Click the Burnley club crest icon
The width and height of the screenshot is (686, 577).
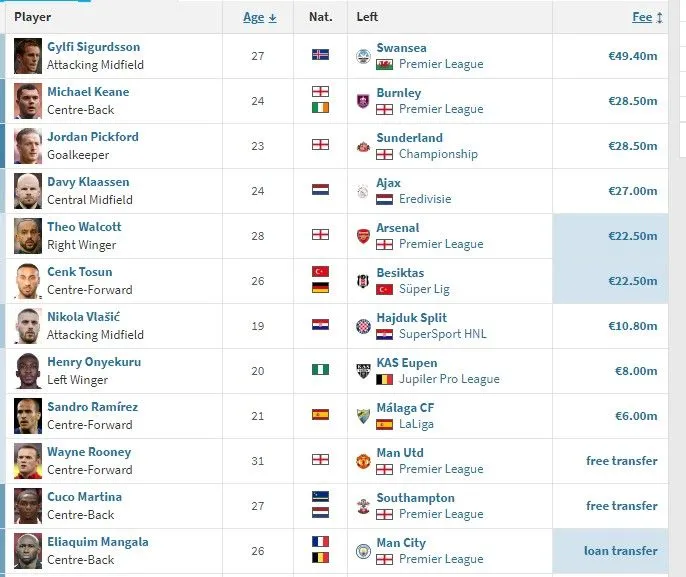tap(363, 101)
